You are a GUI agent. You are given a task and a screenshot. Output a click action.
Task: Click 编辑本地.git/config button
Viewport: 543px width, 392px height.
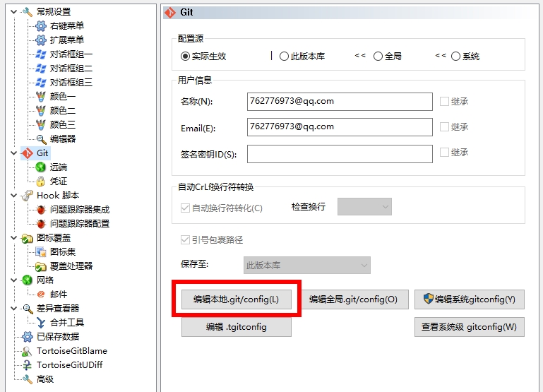click(x=236, y=299)
